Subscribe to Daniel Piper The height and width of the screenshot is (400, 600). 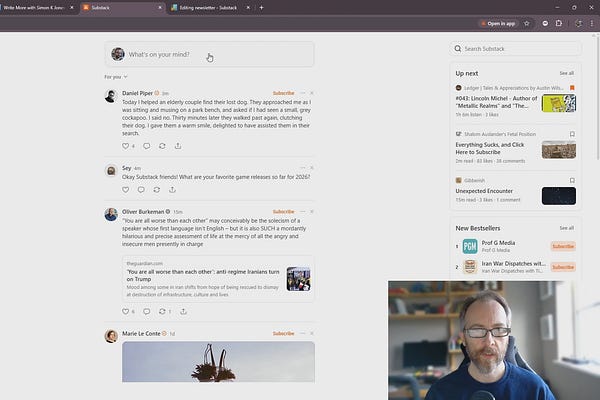pos(284,93)
